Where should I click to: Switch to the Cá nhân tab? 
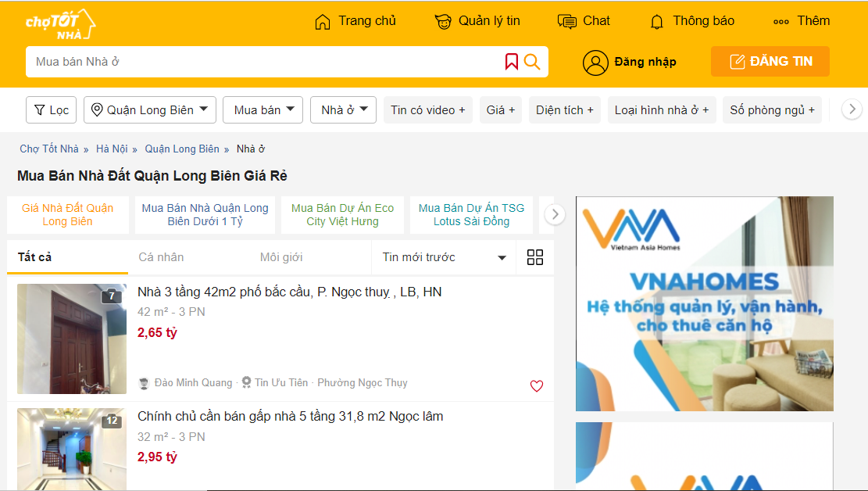click(x=161, y=257)
